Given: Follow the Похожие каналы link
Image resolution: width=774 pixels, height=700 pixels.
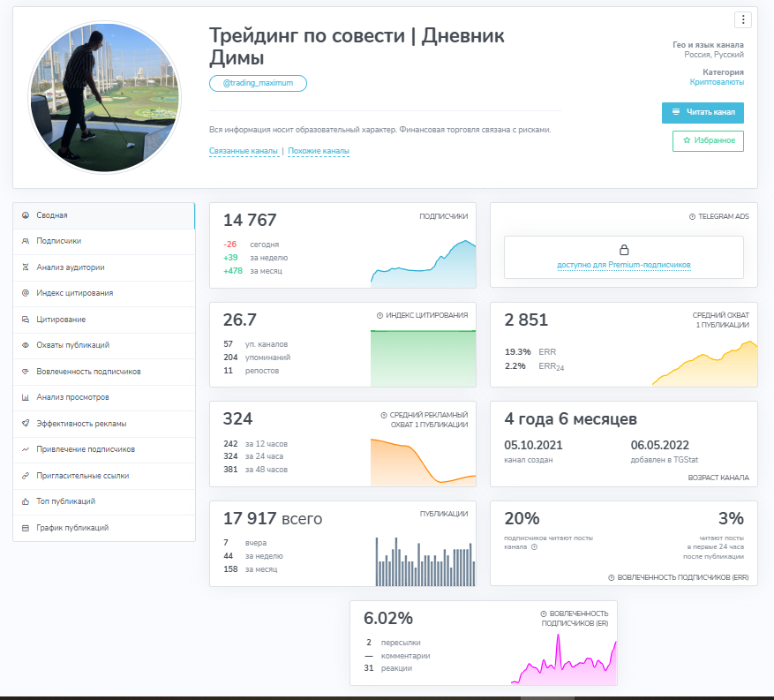Looking at the screenshot, I should tap(318, 151).
